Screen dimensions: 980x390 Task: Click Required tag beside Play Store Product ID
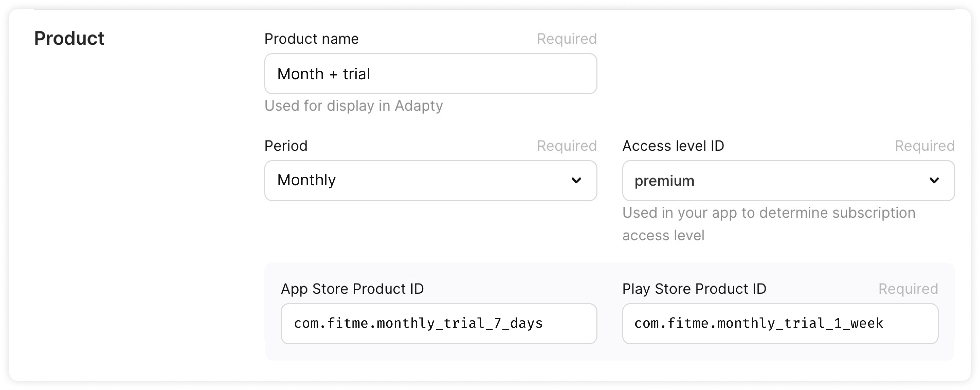point(908,289)
